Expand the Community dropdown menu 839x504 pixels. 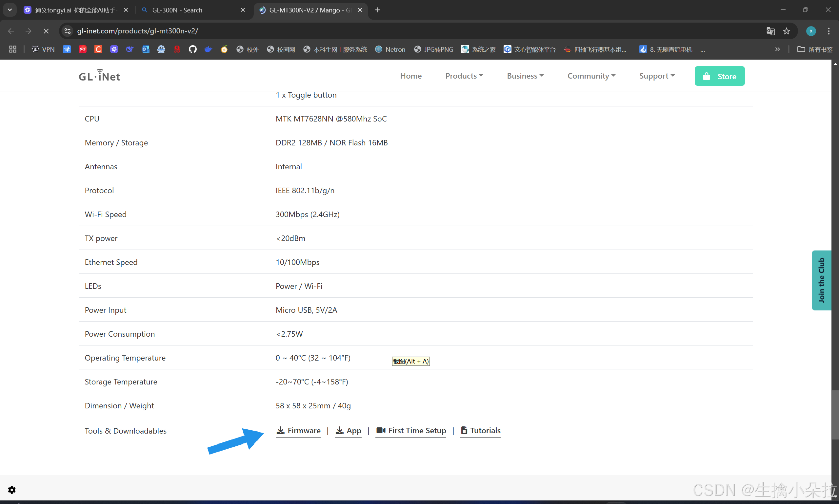tap(591, 76)
